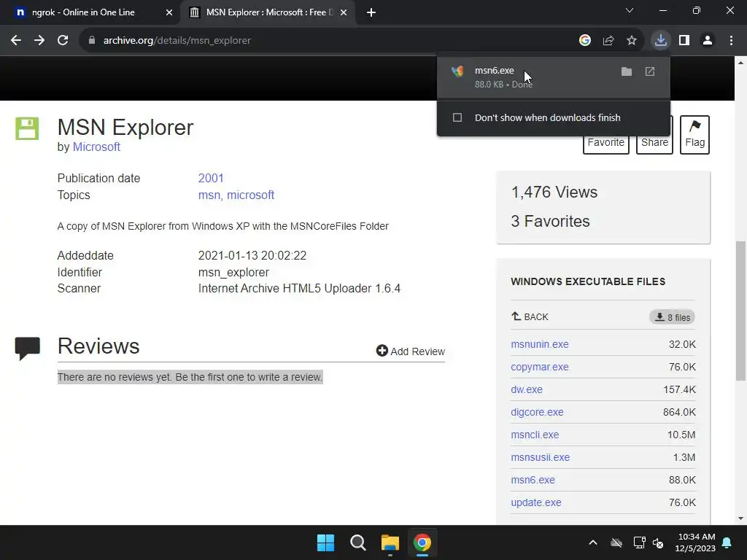This screenshot has height=560, width=747.
Task: Switch to Chrome in taskbar
Action: (x=422, y=542)
